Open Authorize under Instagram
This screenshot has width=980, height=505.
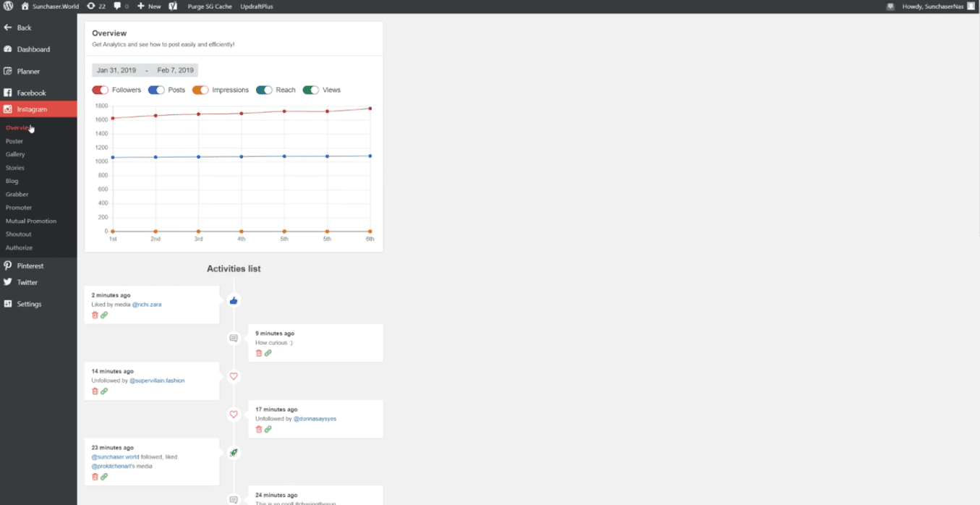point(20,247)
